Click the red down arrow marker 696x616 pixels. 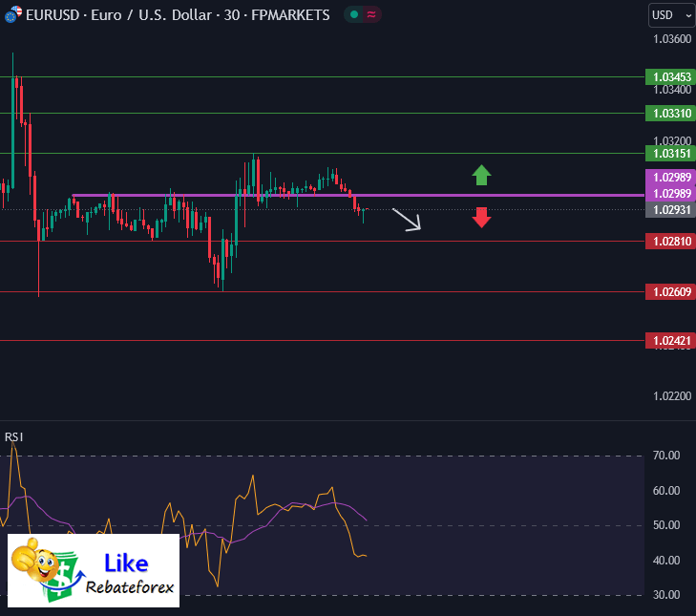pyautogui.click(x=481, y=218)
